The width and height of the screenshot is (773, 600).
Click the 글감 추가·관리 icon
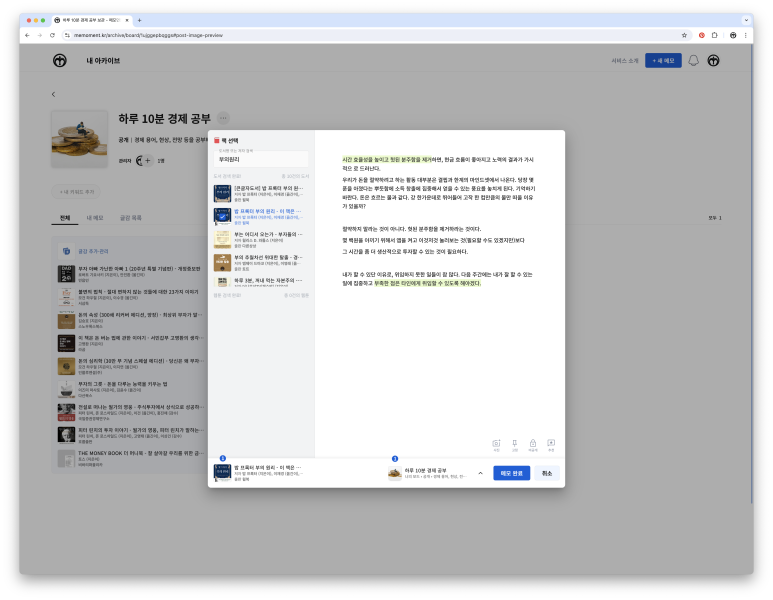pos(66,251)
